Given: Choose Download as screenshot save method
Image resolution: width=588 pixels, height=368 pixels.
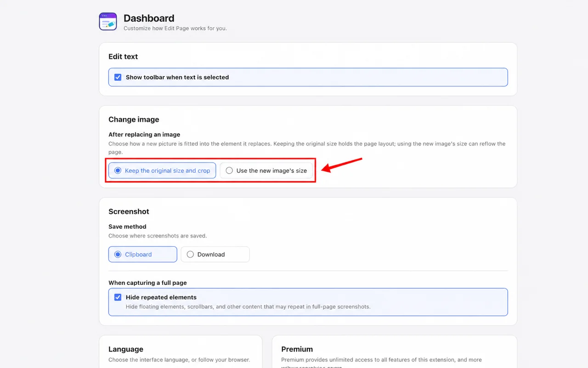Looking at the screenshot, I should coord(215,255).
